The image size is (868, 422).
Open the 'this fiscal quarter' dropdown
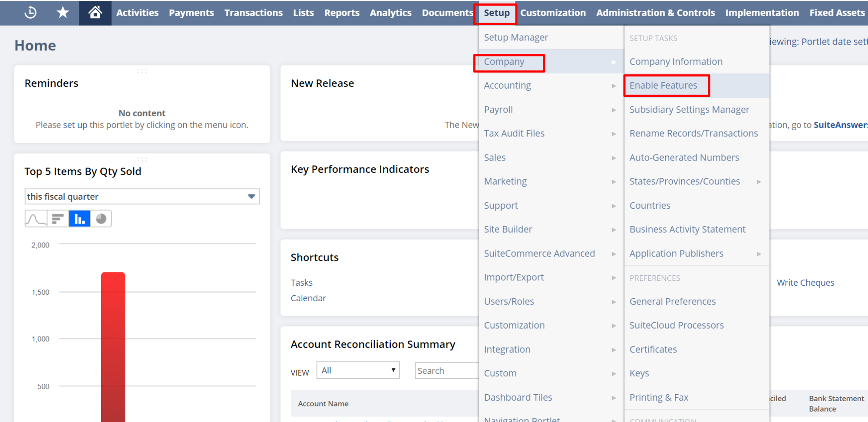(x=142, y=196)
